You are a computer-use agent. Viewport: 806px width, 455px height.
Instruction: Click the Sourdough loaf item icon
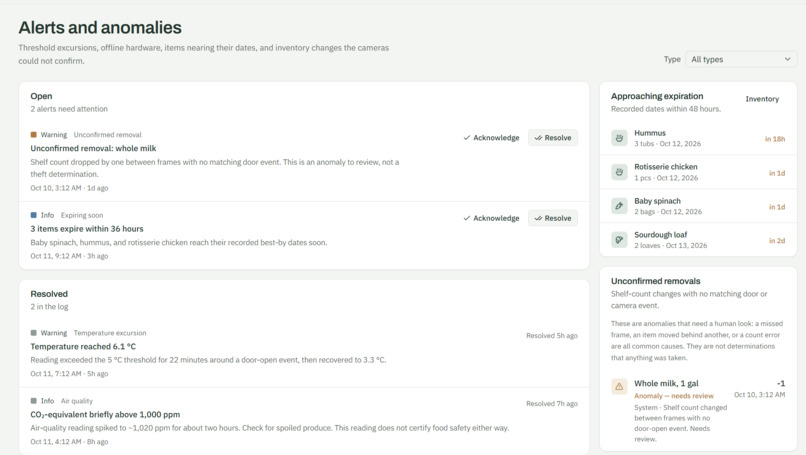tap(619, 240)
